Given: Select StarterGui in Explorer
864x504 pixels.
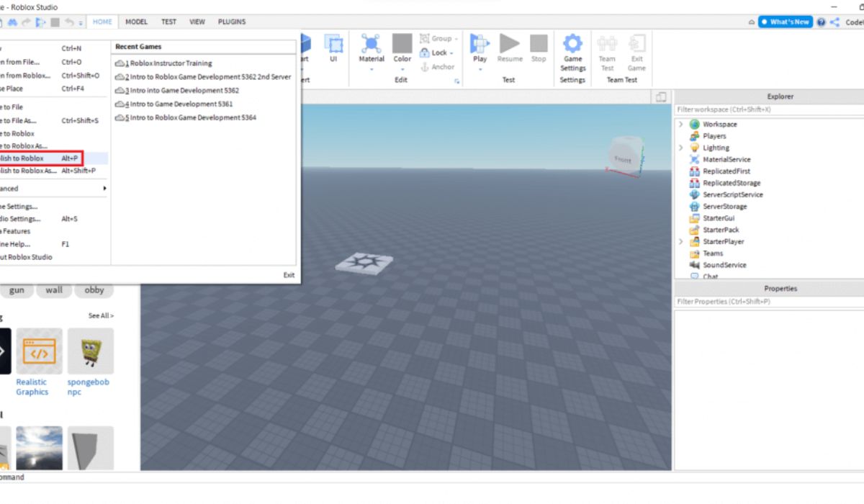Looking at the screenshot, I should (x=719, y=218).
